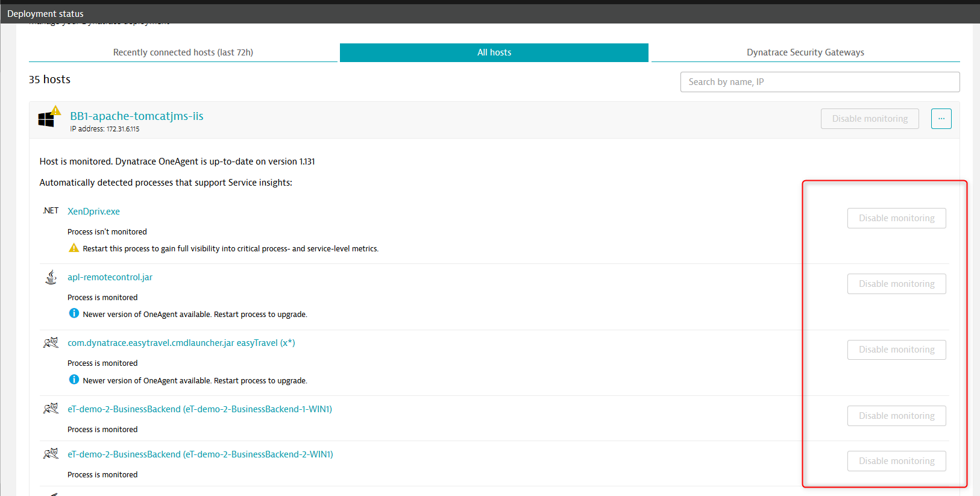Click the .NET icon beside XenDpriv.exe
The image size is (980, 496).
tap(51, 211)
